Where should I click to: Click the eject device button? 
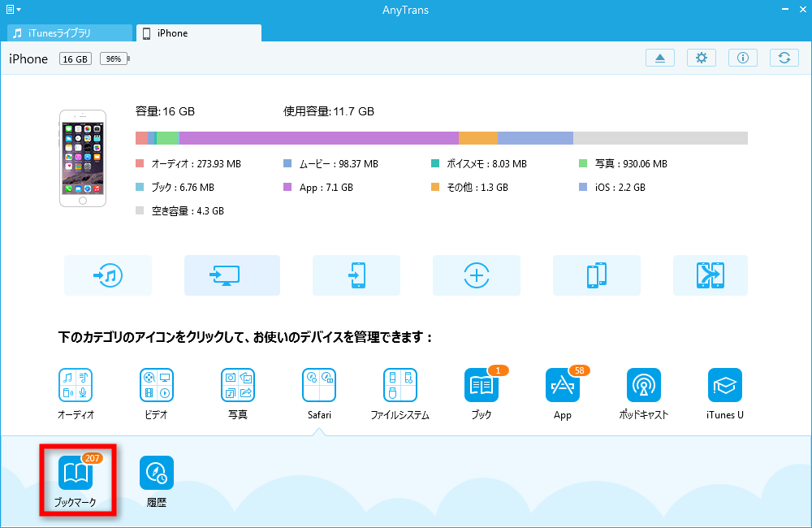659,58
